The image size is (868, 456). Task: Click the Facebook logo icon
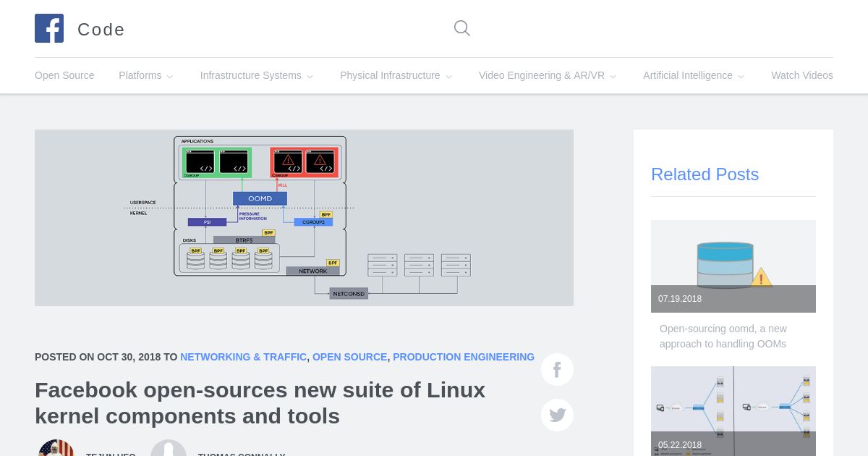point(49,28)
